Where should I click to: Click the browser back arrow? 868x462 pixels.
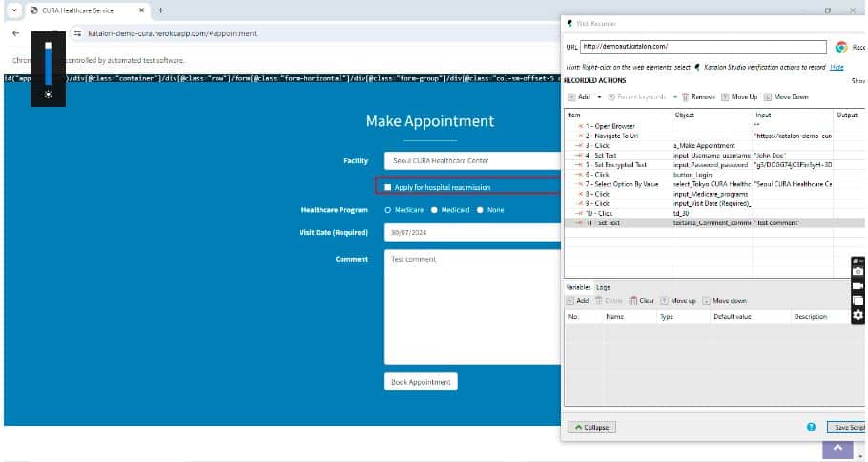point(15,33)
